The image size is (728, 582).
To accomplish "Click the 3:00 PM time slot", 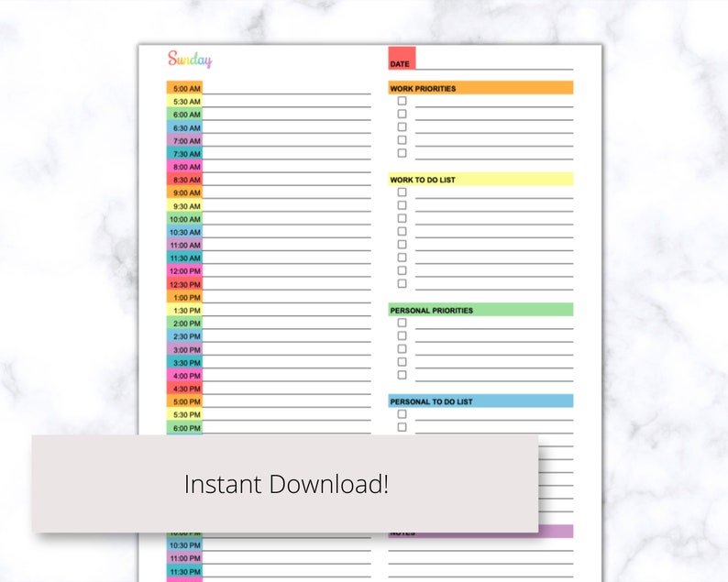I will coord(185,349).
